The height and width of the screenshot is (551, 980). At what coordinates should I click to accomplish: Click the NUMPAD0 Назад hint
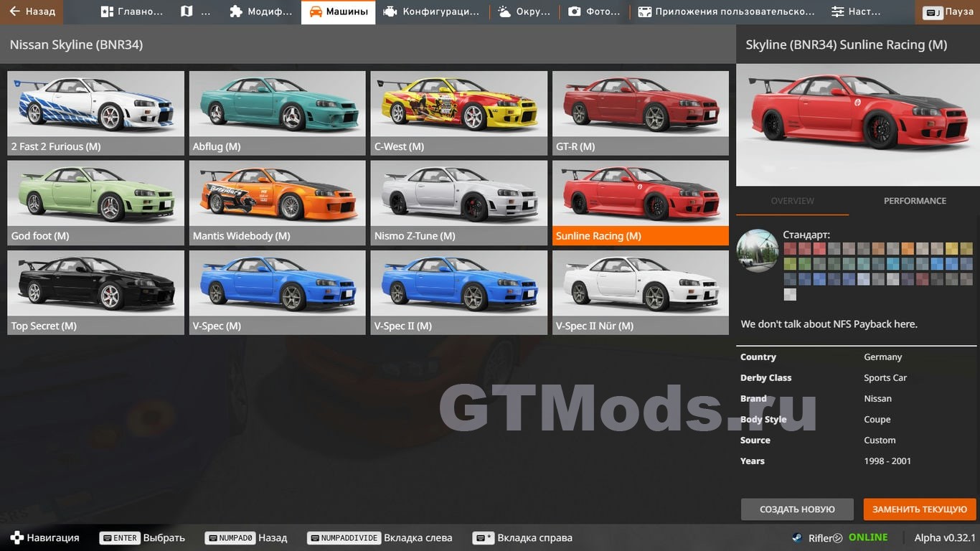click(x=246, y=537)
